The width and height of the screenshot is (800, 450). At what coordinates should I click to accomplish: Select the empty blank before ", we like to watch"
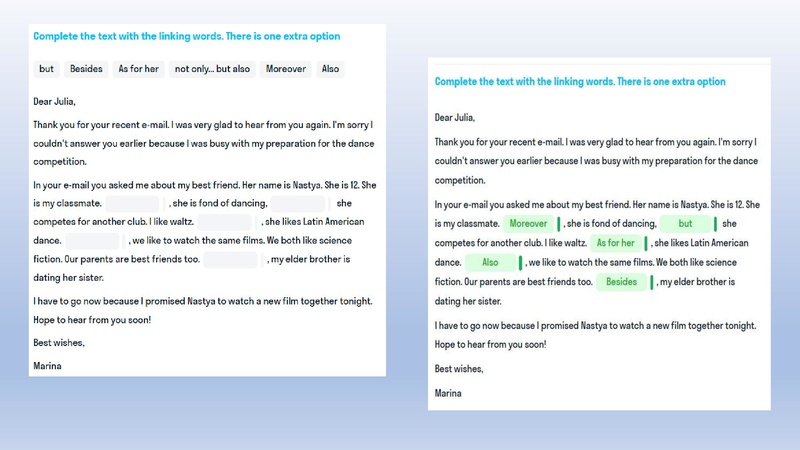[93, 241]
